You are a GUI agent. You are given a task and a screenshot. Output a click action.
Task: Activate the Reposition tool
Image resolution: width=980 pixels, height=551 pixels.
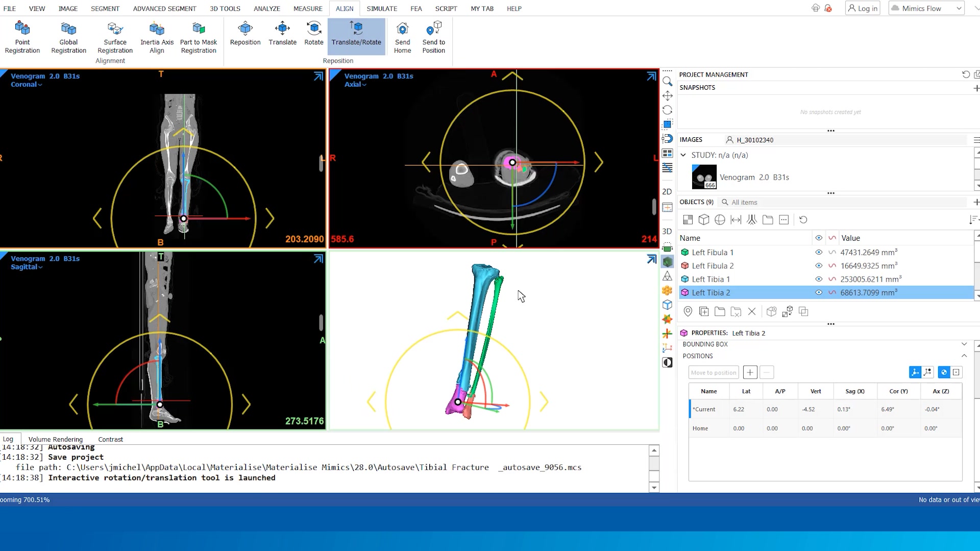tap(245, 34)
